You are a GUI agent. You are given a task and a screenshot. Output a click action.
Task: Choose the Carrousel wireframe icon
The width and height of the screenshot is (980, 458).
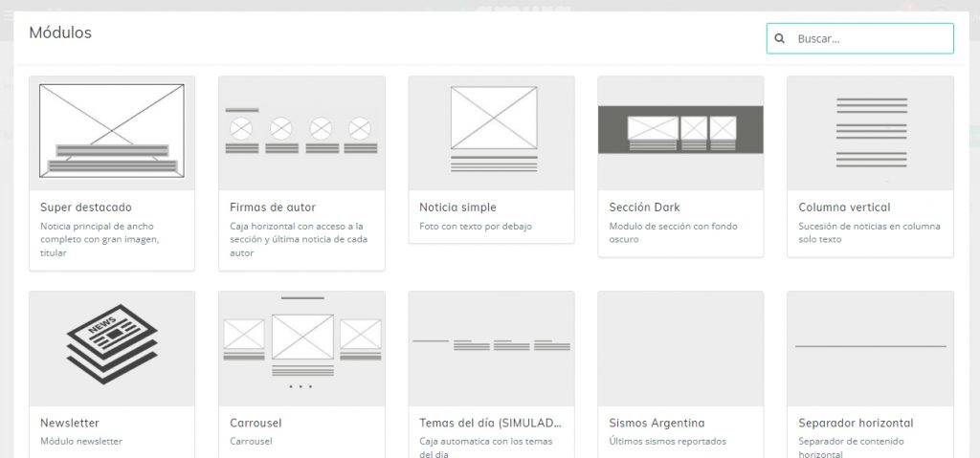click(301, 341)
